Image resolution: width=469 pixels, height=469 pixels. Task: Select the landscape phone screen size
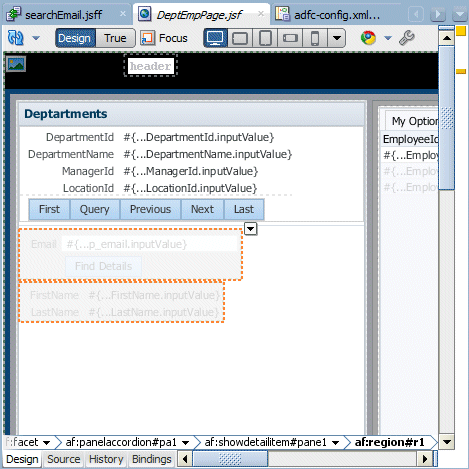(x=290, y=38)
